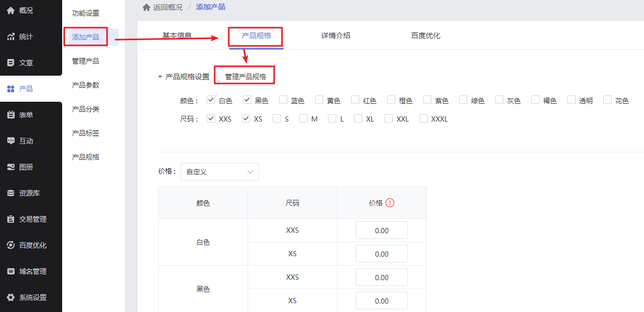Check the L size checkbox
The width and height of the screenshot is (644, 312).
(332, 118)
